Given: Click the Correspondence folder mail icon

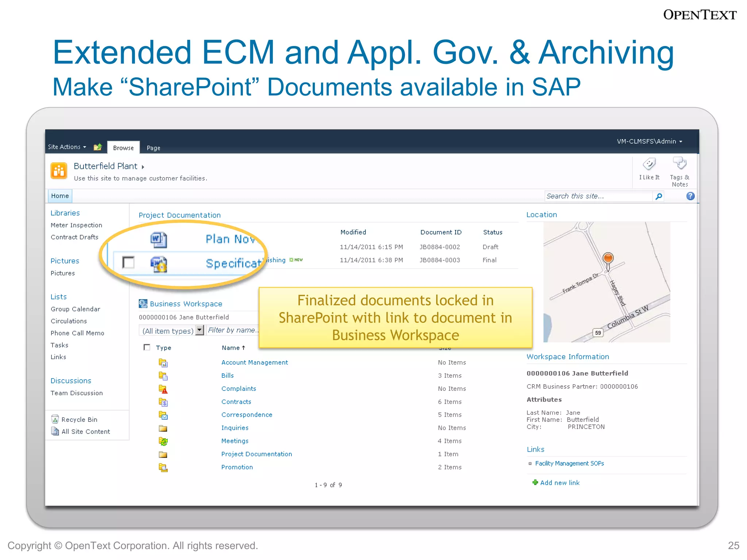Looking at the screenshot, I should 163,415.
